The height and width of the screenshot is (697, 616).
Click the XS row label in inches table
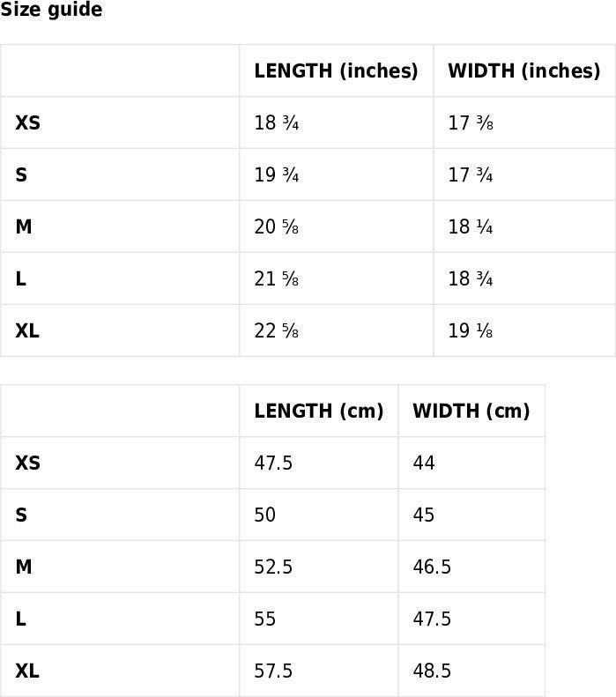coord(27,122)
